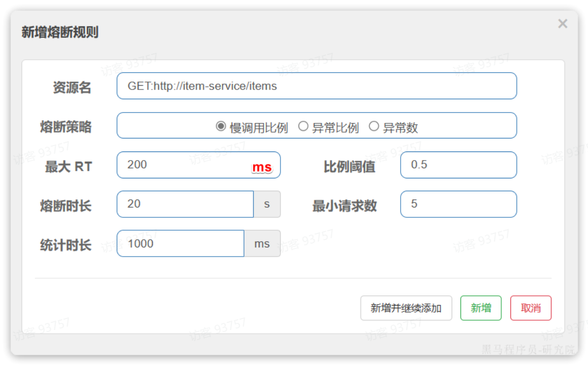Click the 's' unit addon of 熔断时长
This screenshot has height=366, width=588.
click(267, 204)
